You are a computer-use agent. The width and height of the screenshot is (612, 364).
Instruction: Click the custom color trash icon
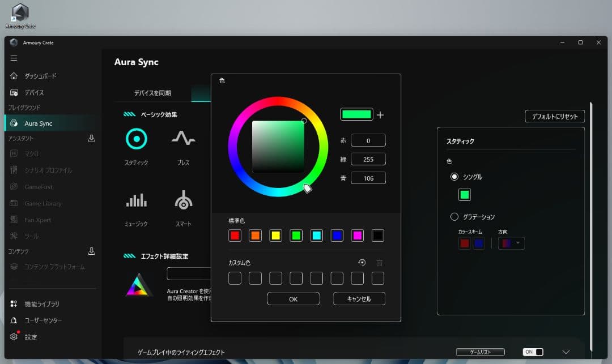(x=380, y=263)
